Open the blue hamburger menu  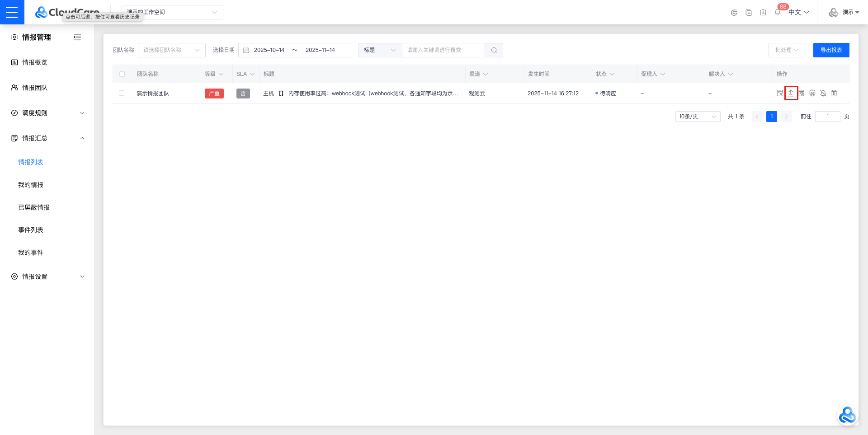pos(12,12)
